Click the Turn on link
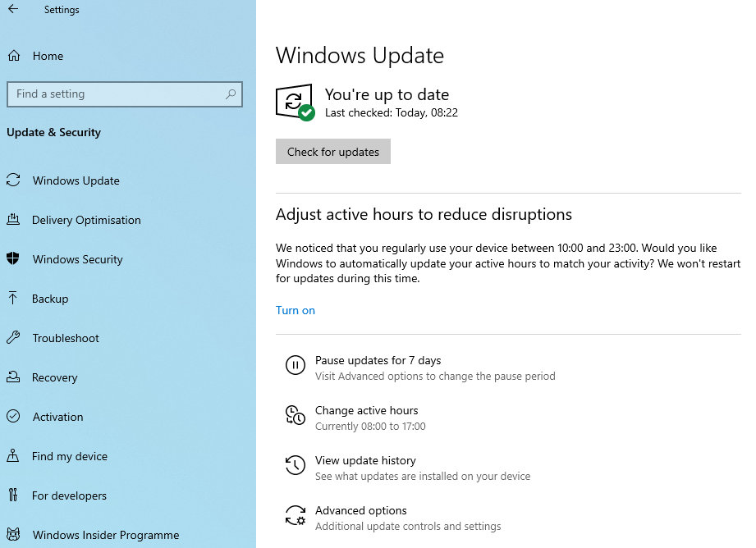The height and width of the screenshot is (548, 756). pyautogui.click(x=295, y=310)
